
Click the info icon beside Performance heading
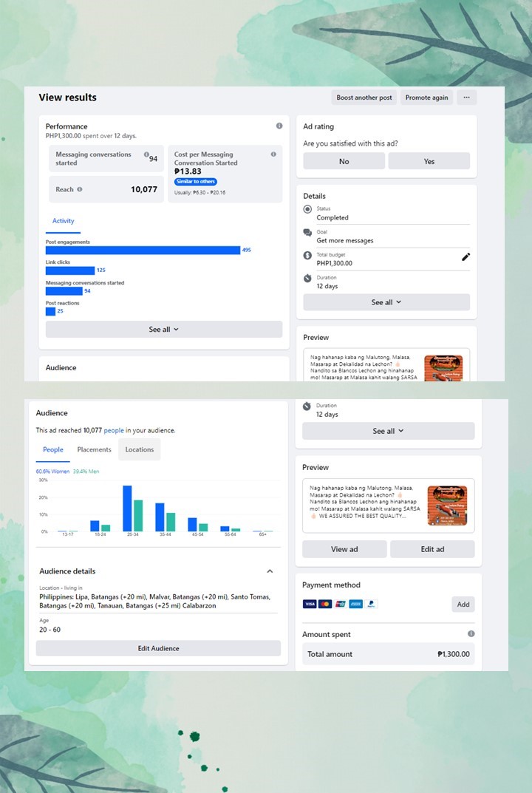coord(279,126)
